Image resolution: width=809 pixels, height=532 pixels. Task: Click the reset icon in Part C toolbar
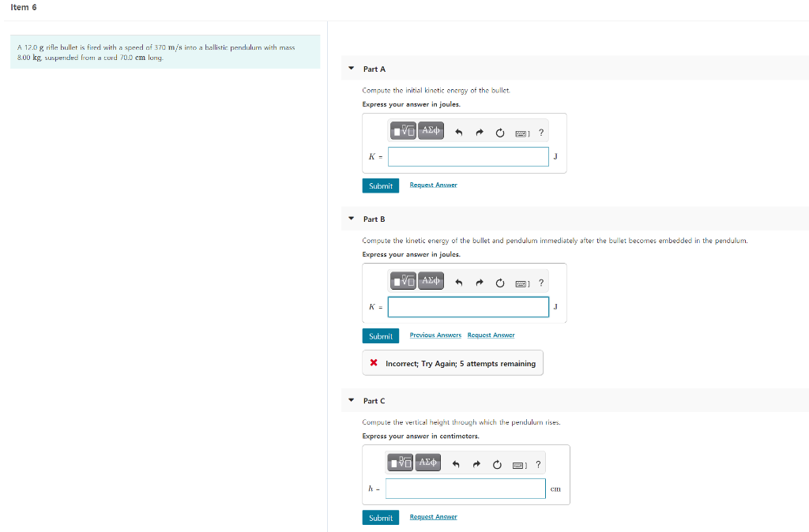point(497,464)
